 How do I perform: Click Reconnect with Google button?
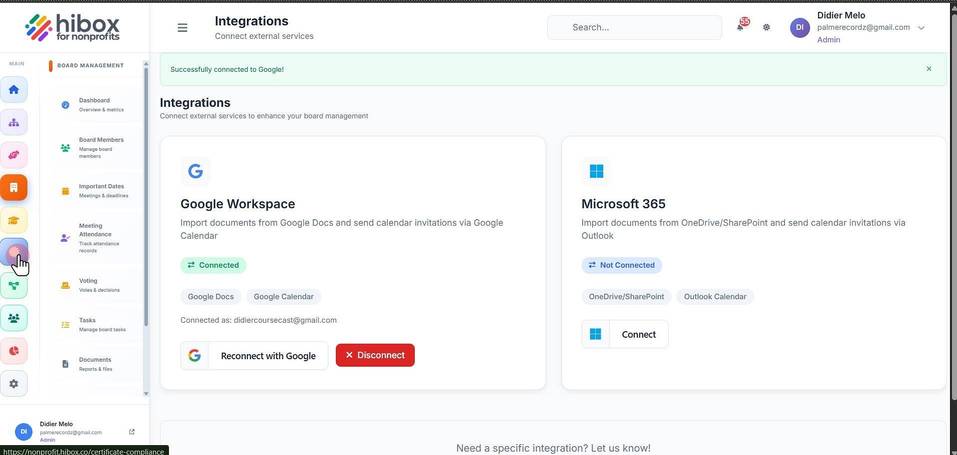click(x=254, y=355)
